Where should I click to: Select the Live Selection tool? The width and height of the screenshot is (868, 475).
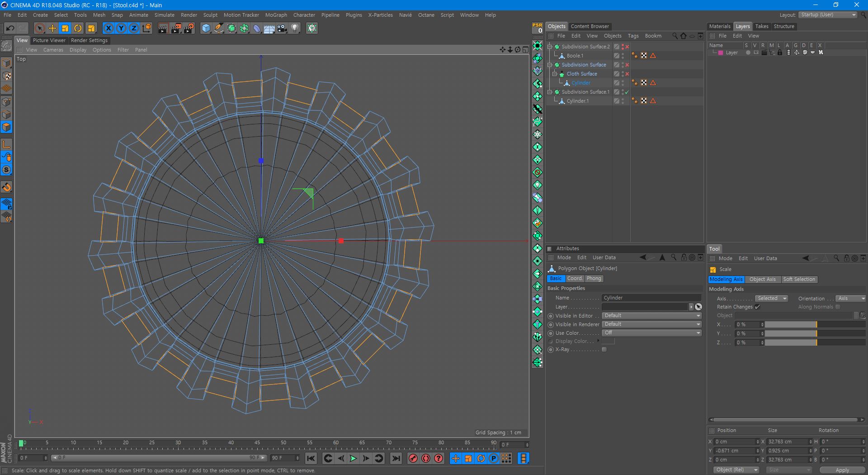(x=40, y=28)
